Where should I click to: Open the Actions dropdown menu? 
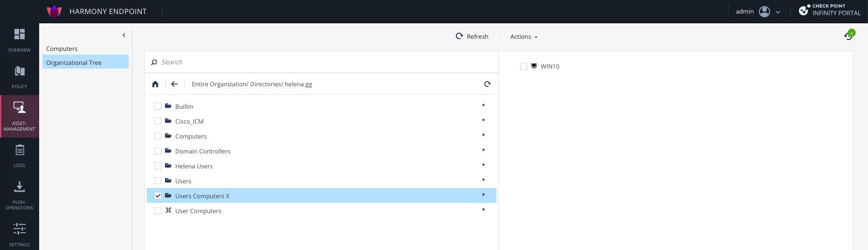tap(524, 37)
